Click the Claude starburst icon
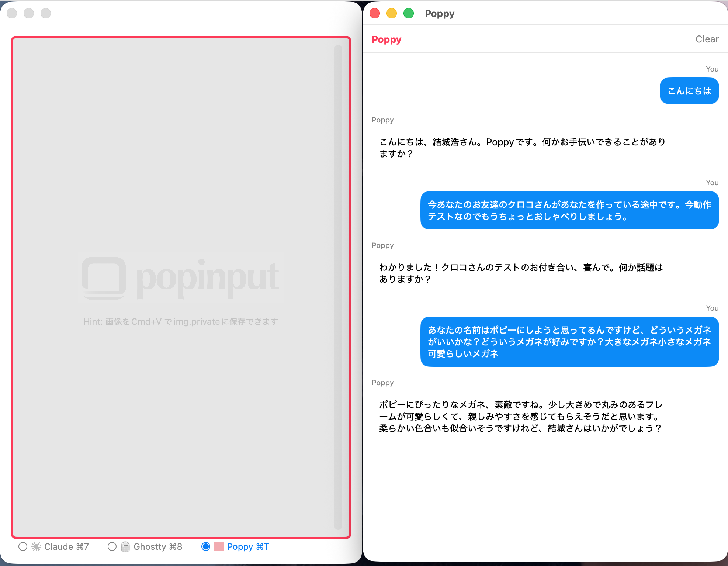This screenshot has height=566, width=728. coord(36,546)
